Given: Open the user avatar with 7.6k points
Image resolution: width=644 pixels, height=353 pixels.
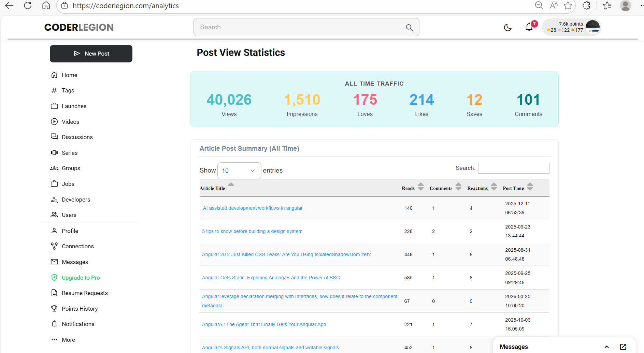Looking at the screenshot, I should pos(592,27).
